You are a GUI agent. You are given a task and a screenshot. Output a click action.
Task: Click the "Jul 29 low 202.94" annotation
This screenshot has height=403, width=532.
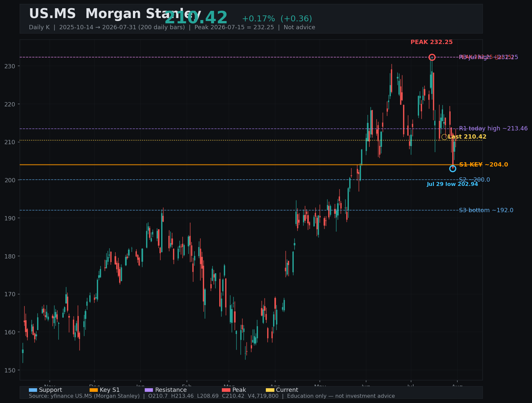[x=452, y=184]
